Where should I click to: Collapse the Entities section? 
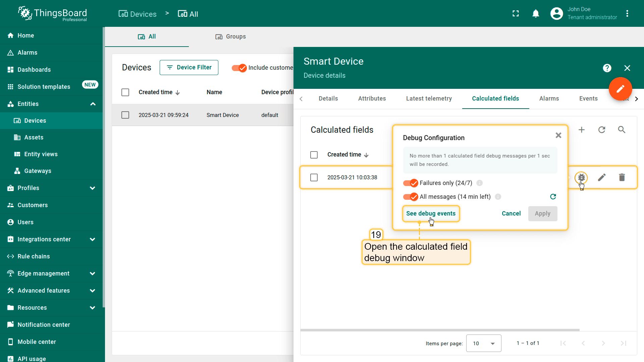click(x=93, y=104)
